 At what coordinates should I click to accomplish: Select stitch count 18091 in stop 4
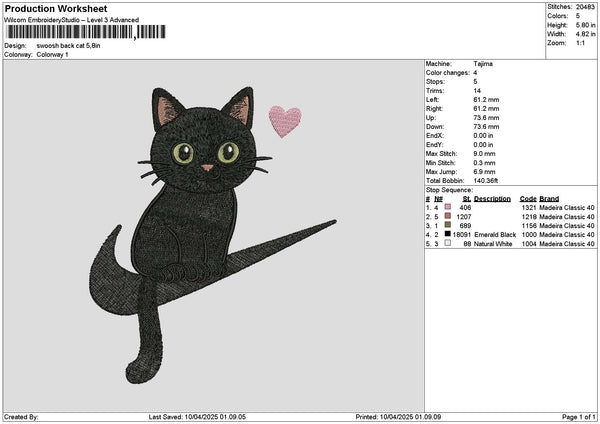pyautogui.click(x=462, y=235)
